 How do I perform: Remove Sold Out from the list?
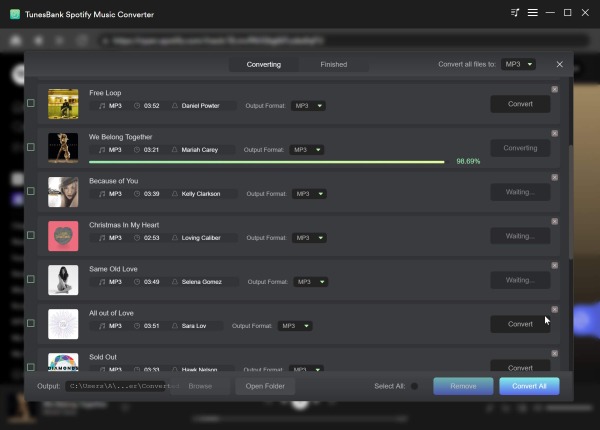click(x=554, y=353)
